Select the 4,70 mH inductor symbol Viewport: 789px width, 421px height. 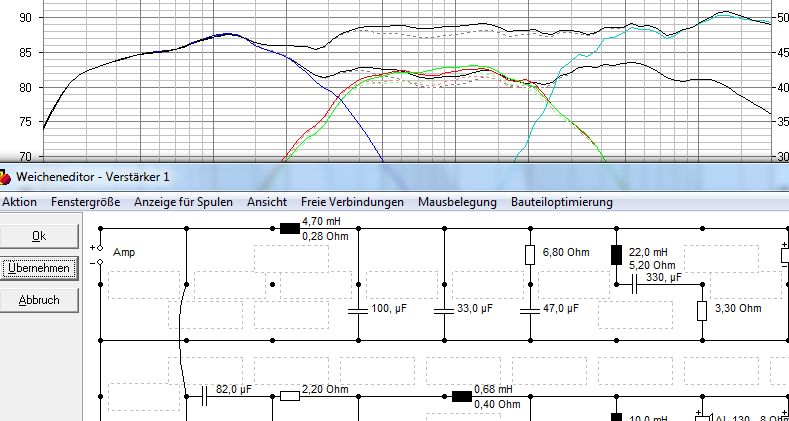[x=289, y=229]
